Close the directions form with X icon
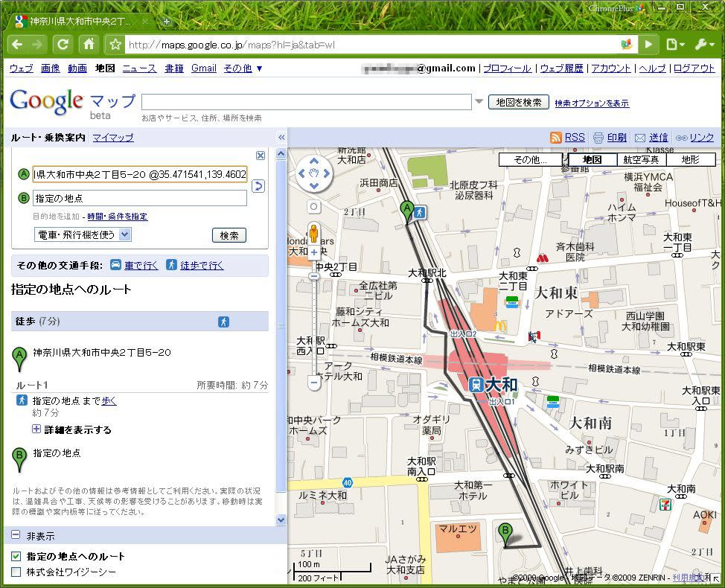 [x=261, y=156]
